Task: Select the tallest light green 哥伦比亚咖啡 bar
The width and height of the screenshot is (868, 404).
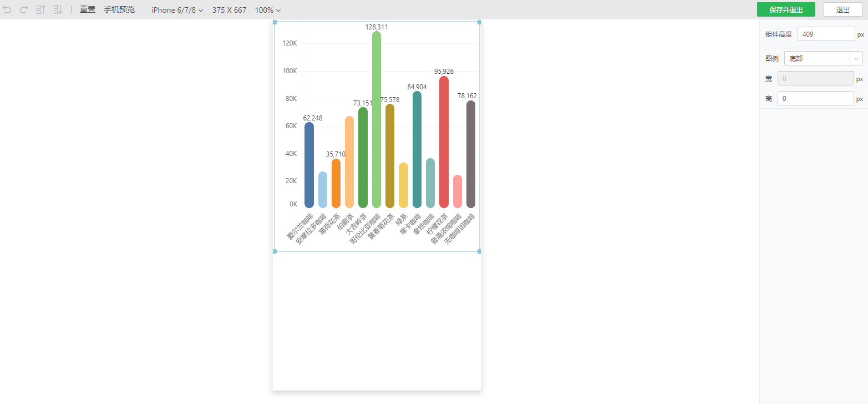Action: coord(377,120)
